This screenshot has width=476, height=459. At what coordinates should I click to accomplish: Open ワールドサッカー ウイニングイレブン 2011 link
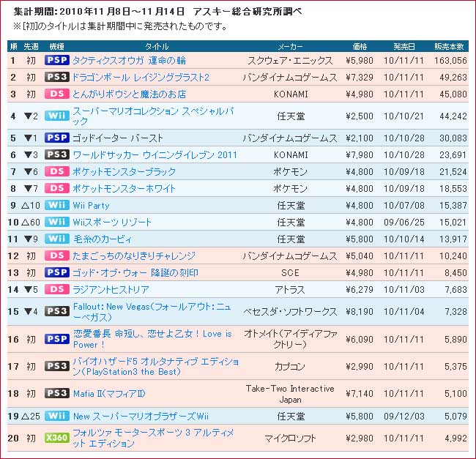click(x=155, y=154)
